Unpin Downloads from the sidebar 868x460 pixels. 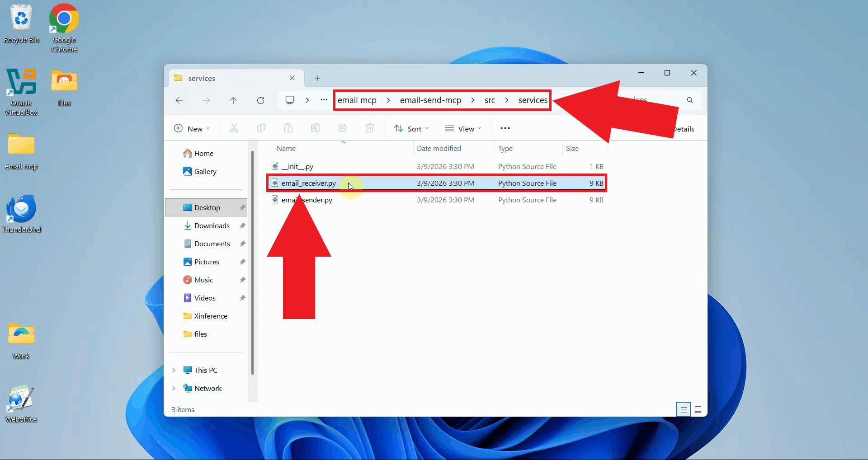[243, 225]
